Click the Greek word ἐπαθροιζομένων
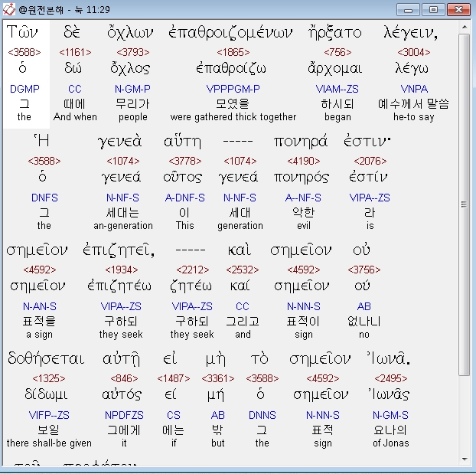This screenshot has width=476, height=474. point(230,32)
